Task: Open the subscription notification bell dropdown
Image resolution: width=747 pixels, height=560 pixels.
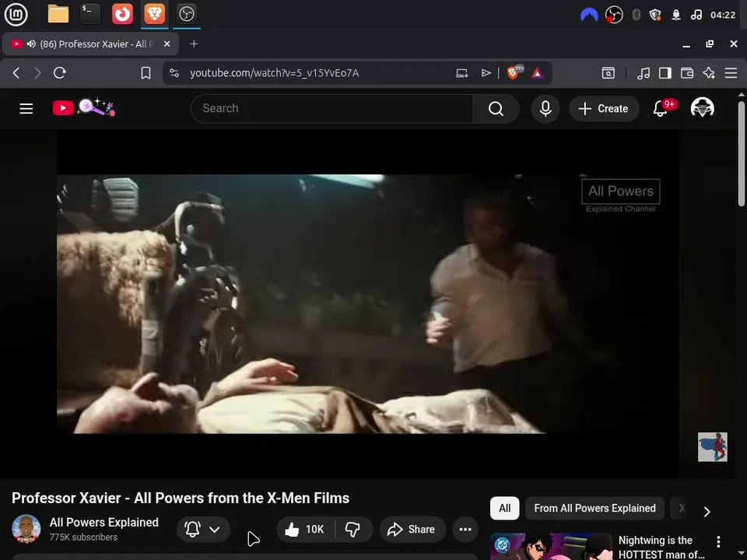Action: (203, 529)
